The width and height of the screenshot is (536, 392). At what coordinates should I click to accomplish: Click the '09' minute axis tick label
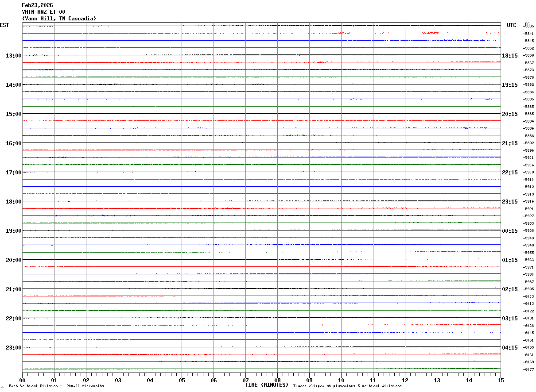[309, 380]
